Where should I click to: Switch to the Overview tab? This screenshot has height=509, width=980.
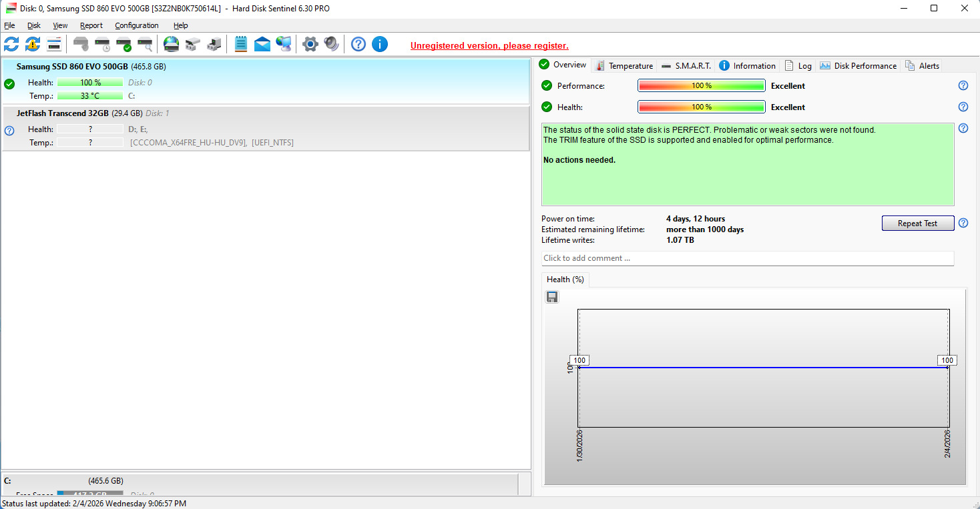(563, 65)
